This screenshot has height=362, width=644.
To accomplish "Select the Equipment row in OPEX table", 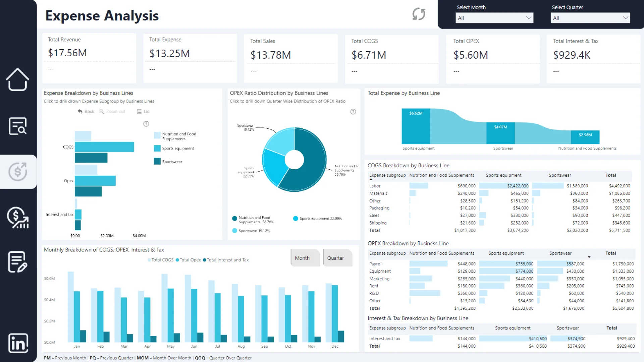I will [501, 271].
